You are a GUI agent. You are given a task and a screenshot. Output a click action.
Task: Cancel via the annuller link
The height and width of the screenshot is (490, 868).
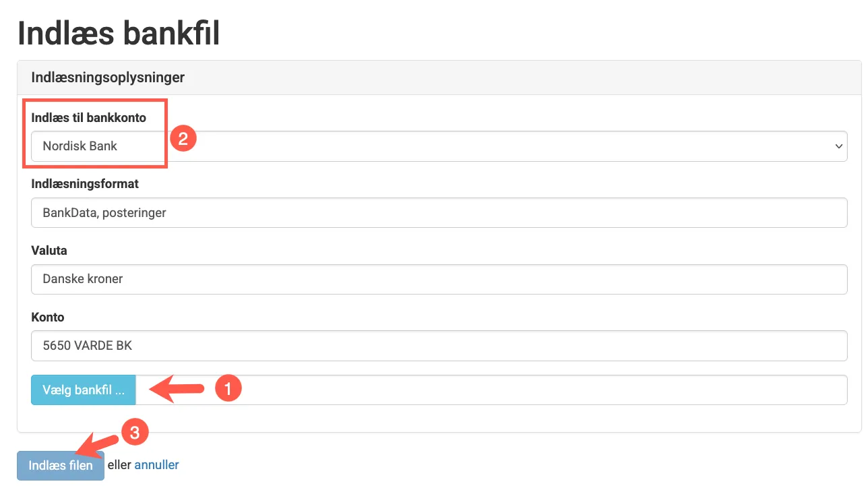point(156,465)
